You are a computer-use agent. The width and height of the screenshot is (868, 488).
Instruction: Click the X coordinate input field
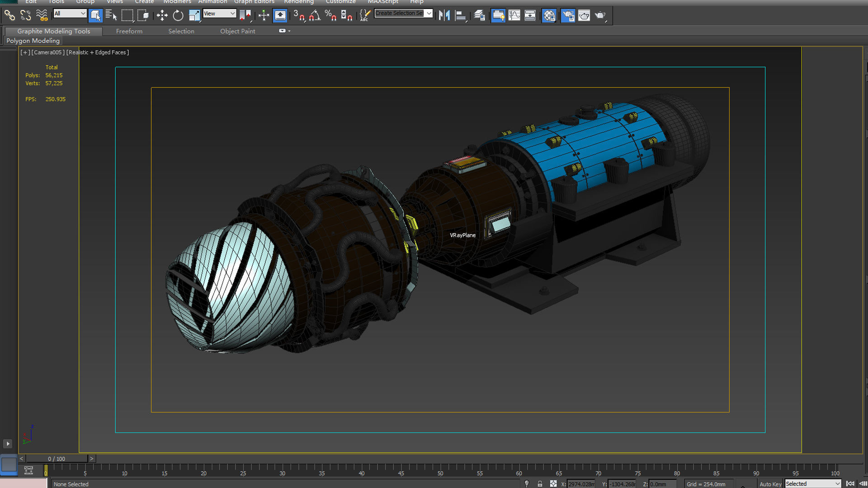click(581, 484)
